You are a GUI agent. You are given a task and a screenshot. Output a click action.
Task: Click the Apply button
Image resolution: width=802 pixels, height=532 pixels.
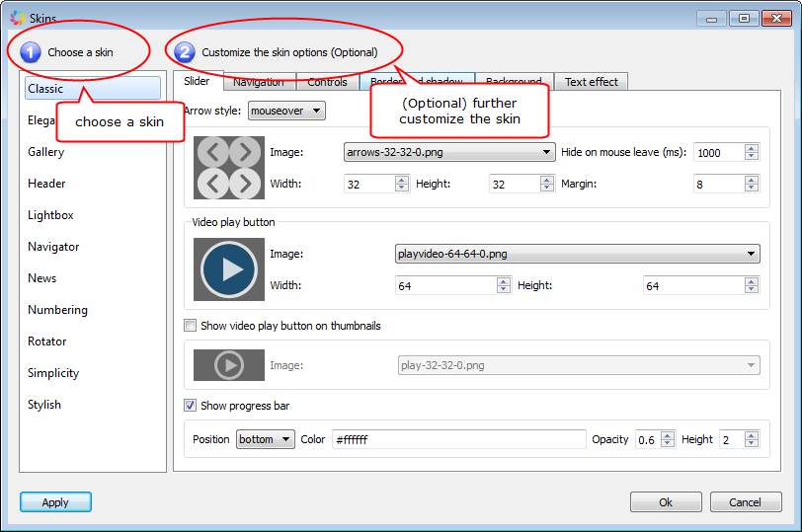pyautogui.click(x=55, y=501)
